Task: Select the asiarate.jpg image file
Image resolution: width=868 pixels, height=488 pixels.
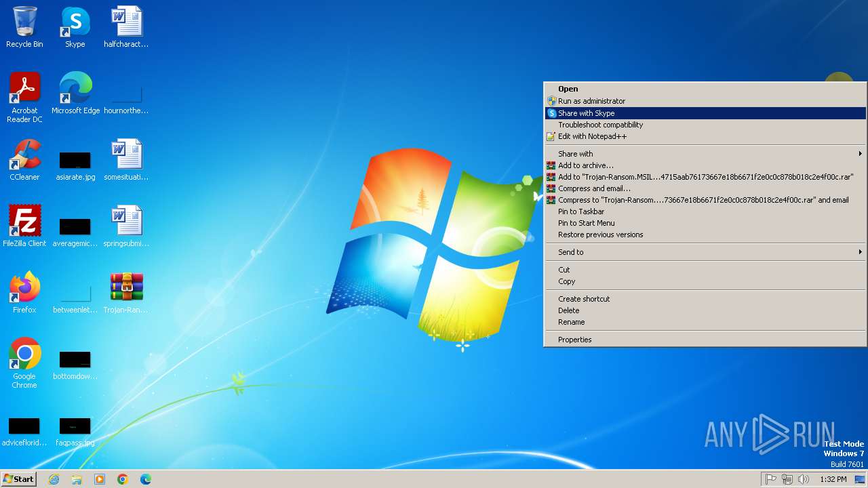Action: tap(75, 165)
